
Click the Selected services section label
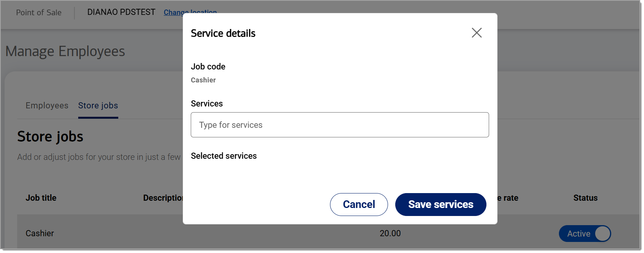tap(224, 156)
